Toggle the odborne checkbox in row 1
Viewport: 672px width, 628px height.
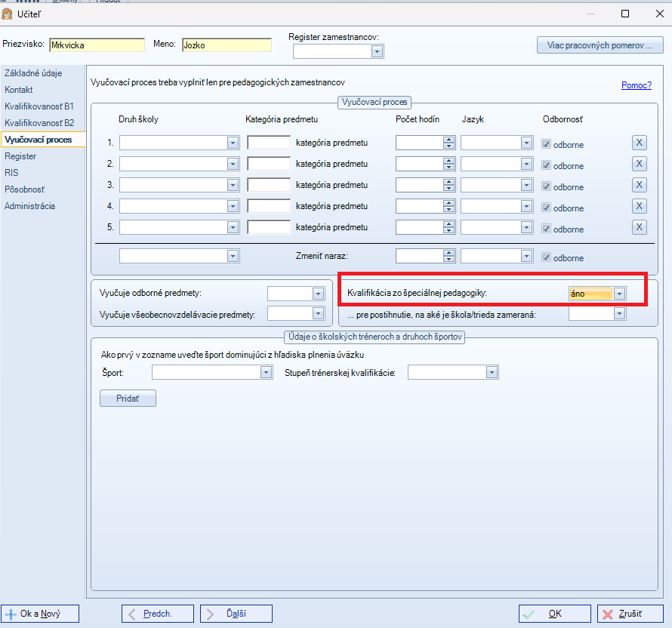click(547, 144)
